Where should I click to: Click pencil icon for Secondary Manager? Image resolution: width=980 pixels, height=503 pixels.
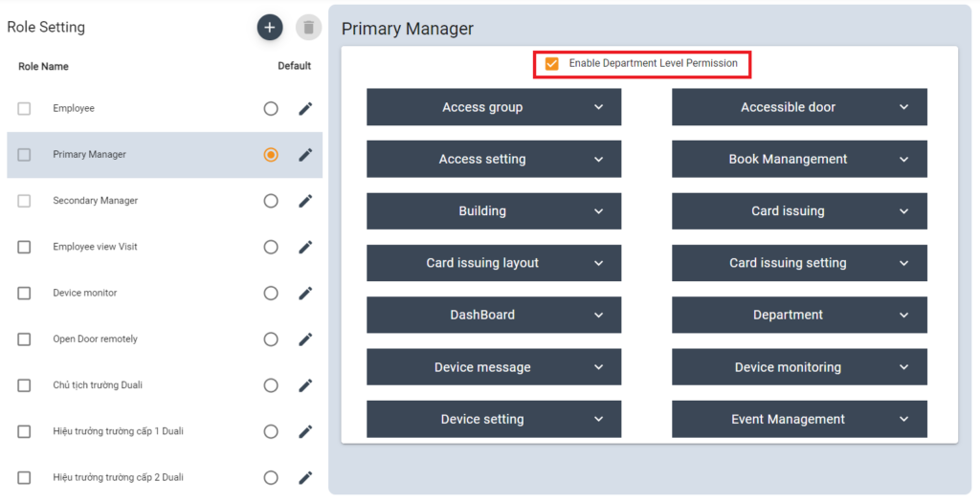(305, 201)
